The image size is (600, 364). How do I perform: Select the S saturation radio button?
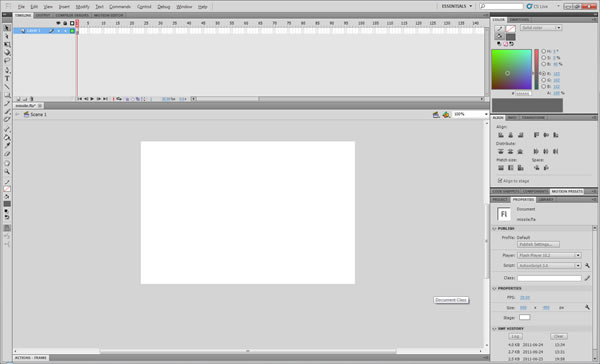543,57
